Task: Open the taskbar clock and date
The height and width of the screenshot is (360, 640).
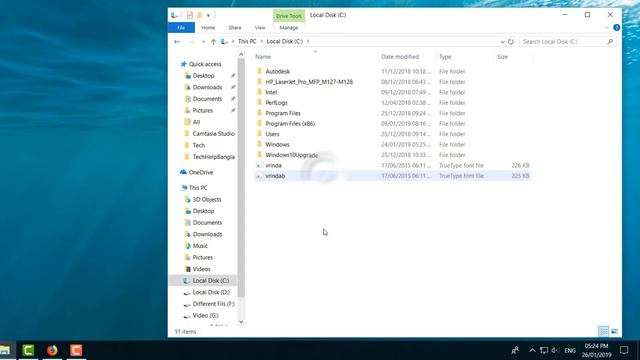Action: click(x=596, y=350)
